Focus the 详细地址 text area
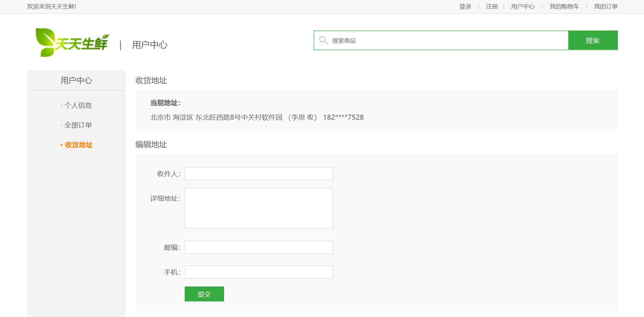 [x=259, y=208]
